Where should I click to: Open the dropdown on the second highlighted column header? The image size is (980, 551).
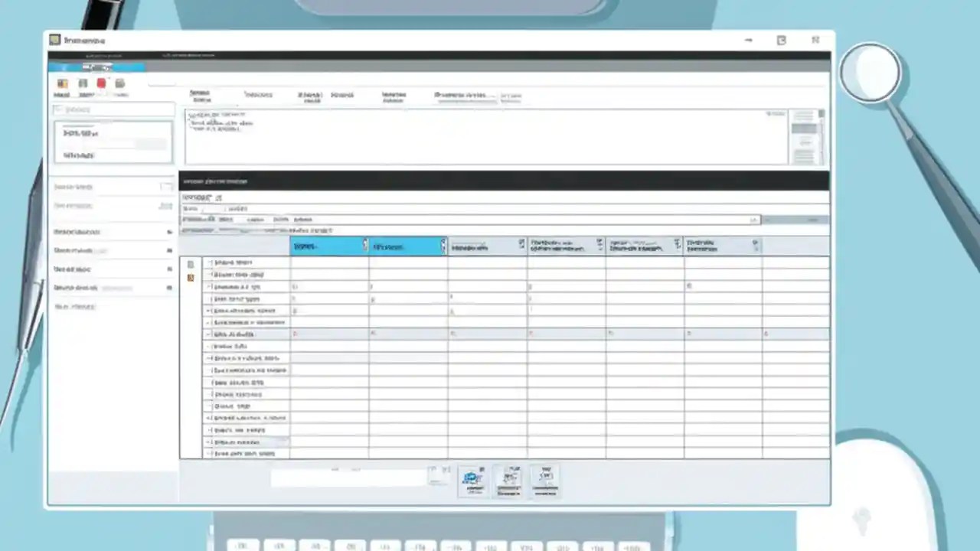pyautogui.click(x=443, y=245)
